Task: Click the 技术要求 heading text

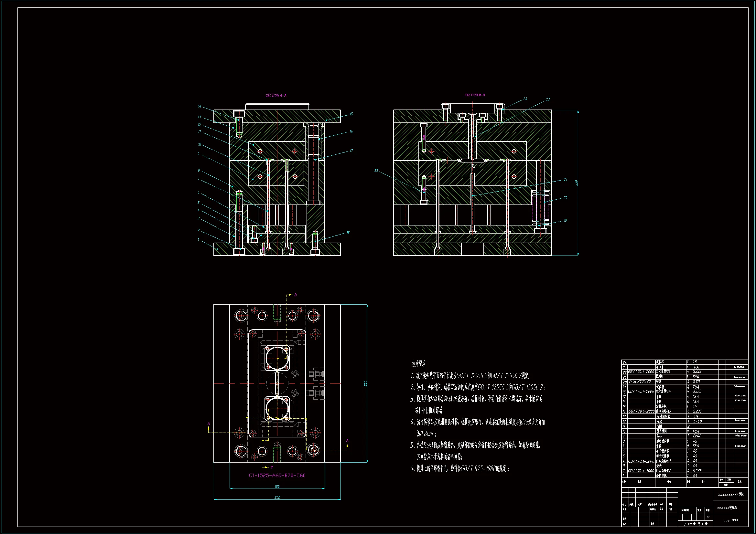Action: tap(419, 364)
